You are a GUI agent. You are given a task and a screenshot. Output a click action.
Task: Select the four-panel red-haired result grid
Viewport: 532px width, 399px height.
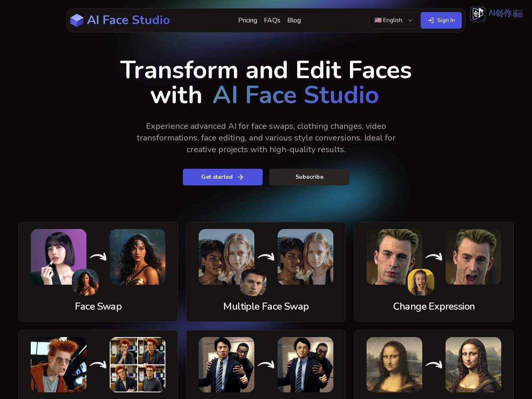click(138, 365)
